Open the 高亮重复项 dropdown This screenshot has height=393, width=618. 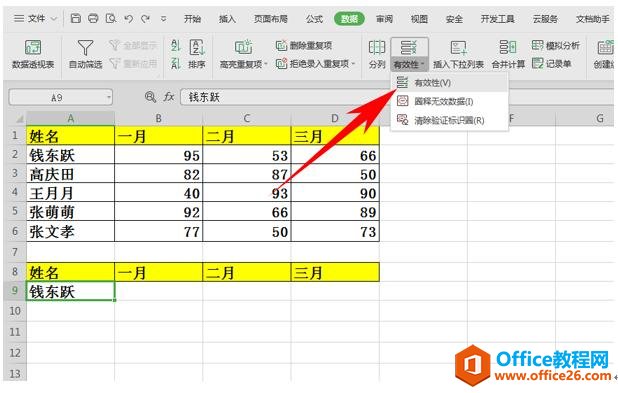243,54
